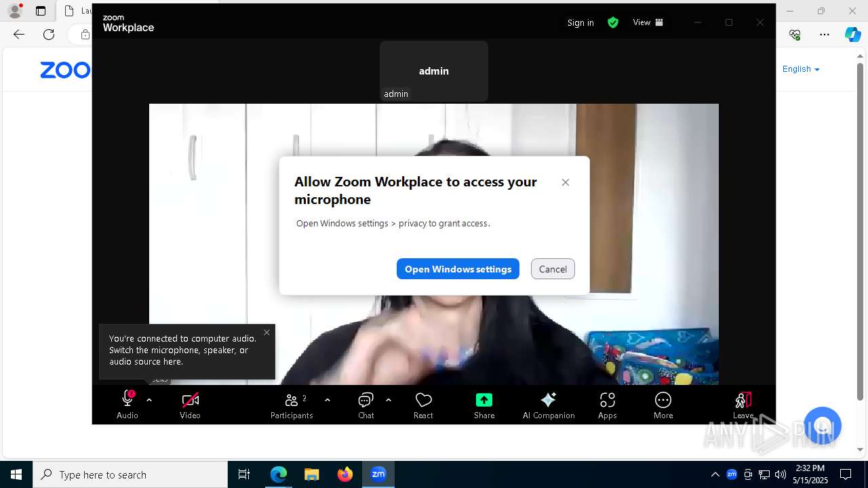Image resolution: width=868 pixels, height=488 pixels.
Task: Open the notification center
Action: pos(846,474)
